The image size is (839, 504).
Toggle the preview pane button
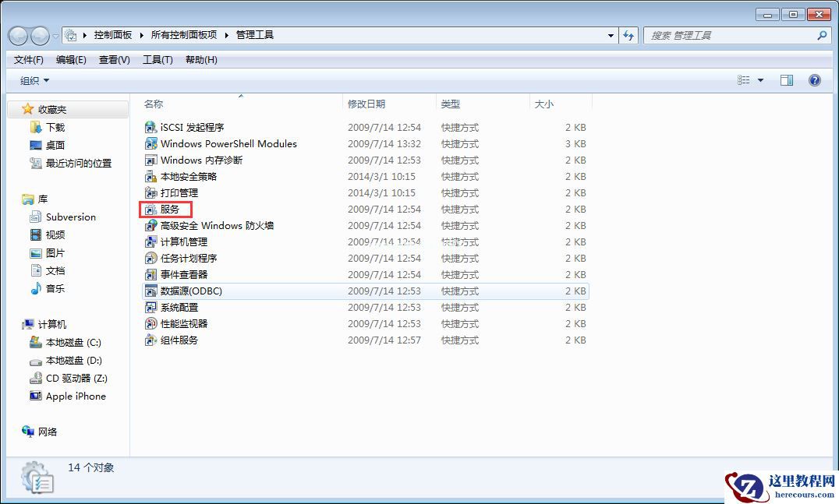tap(786, 79)
